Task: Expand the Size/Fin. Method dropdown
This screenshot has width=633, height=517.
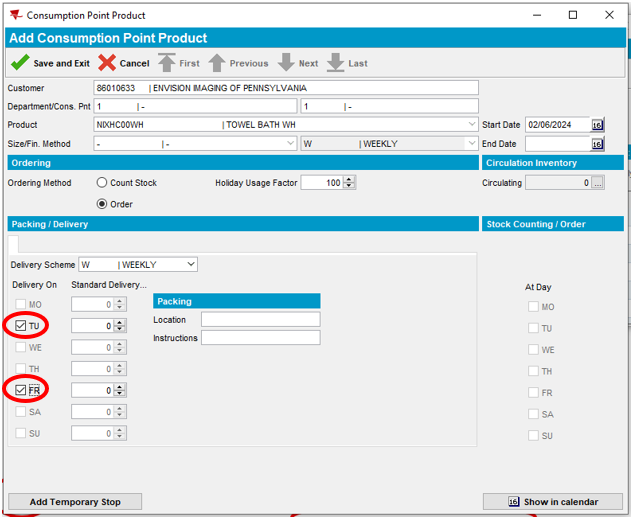Action: click(x=290, y=144)
